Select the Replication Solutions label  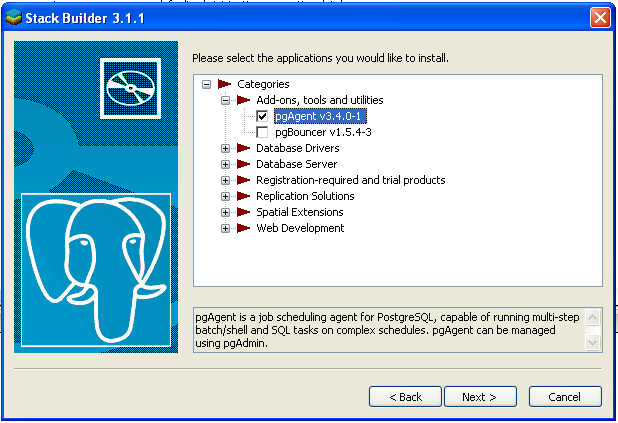coord(305,196)
